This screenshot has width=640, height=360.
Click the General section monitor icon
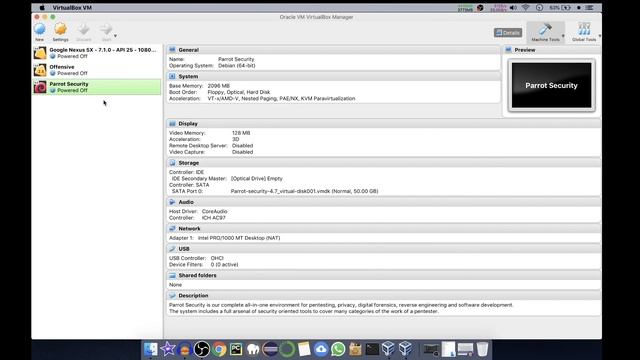pyautogui.click(x=172, y=50)
